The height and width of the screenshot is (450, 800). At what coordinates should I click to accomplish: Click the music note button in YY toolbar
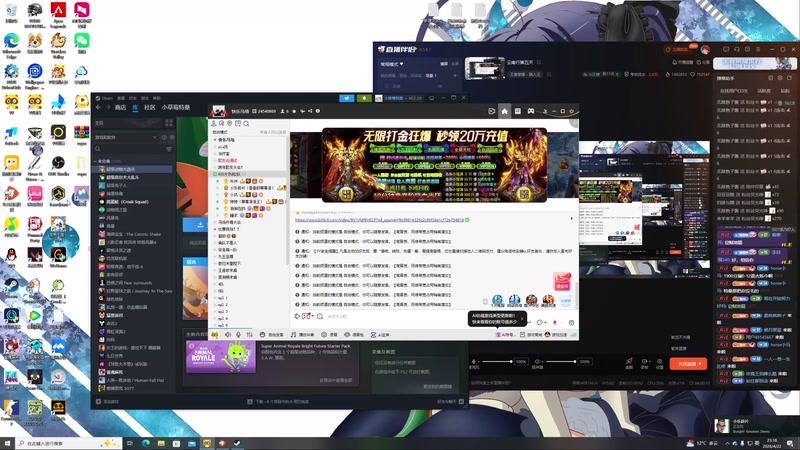[303, 335]
